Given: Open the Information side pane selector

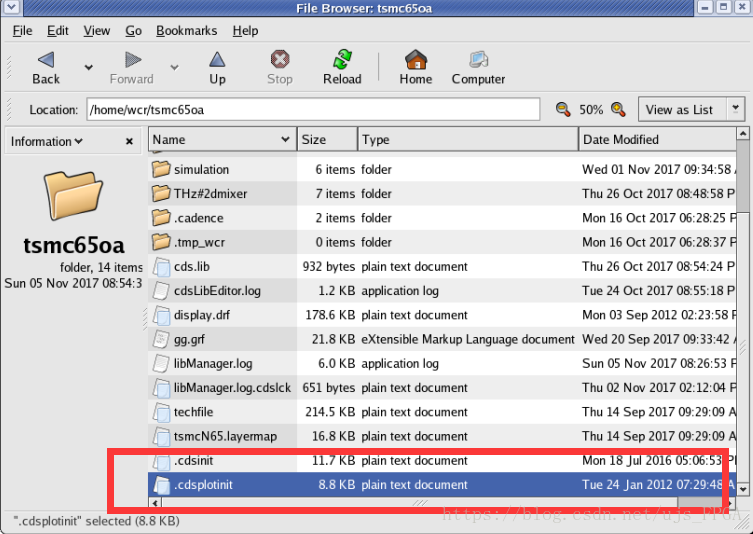Looking at the screenshot, I should point(47,142).
